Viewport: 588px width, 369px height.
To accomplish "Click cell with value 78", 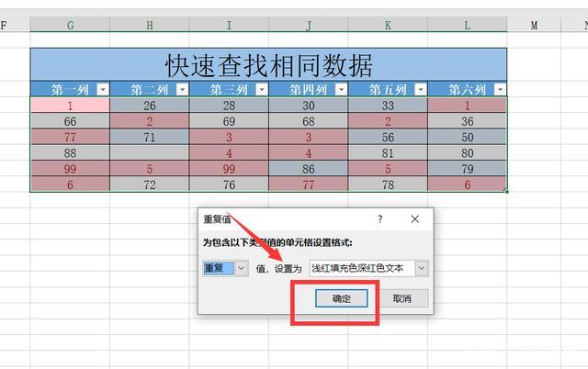I will point(388,184).
